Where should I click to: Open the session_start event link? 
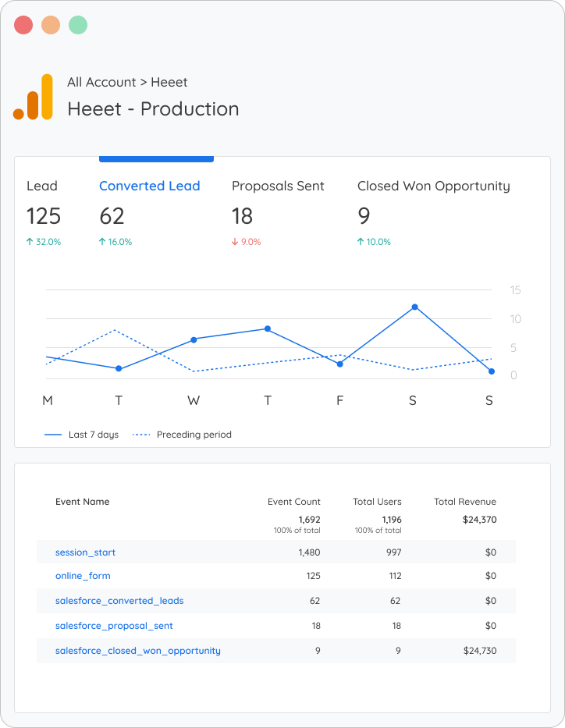[x=85, y=552]
